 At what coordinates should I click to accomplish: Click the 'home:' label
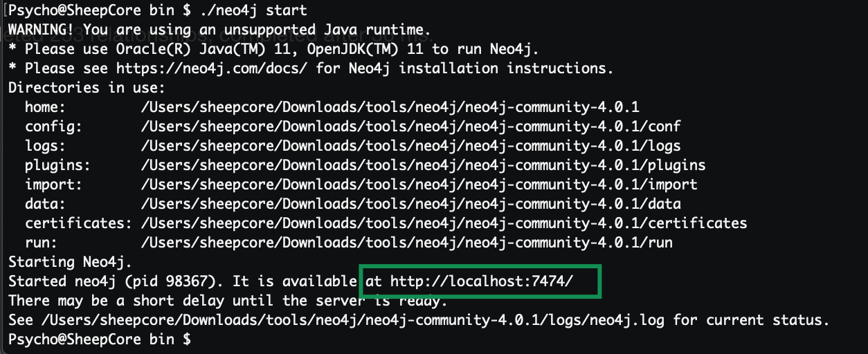click(46, 108)
